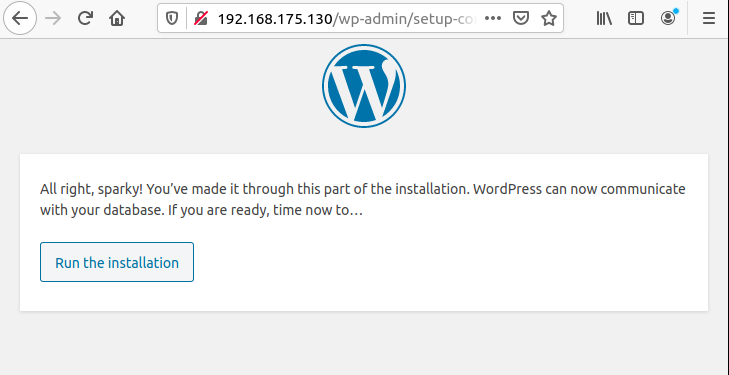729x375 pixels.
Task: Focus the address bar showing 192.168.175.130
Action: (x=346, y=19)
